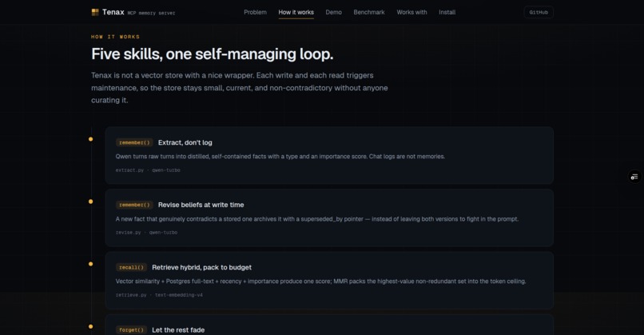Select 'Retrieve hybrid, pack to budget' title
644x335 pixels.
pos(201,267)
